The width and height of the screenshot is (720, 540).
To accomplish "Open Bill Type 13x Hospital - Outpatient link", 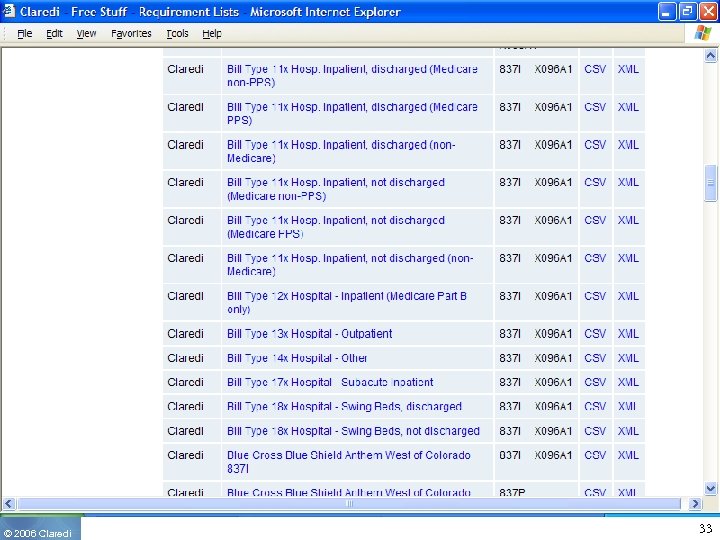I will [309, 334].
